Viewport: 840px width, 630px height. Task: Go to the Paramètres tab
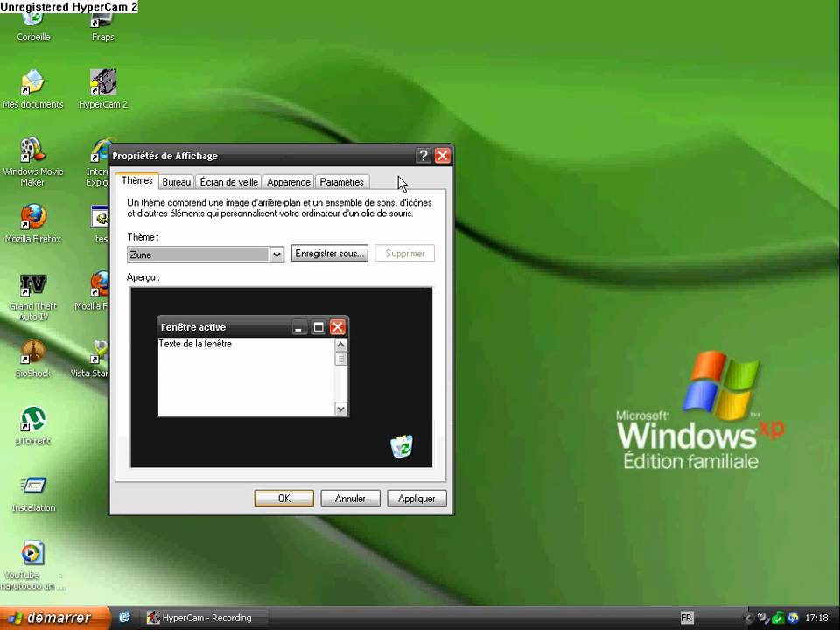(x=342, y=182)
